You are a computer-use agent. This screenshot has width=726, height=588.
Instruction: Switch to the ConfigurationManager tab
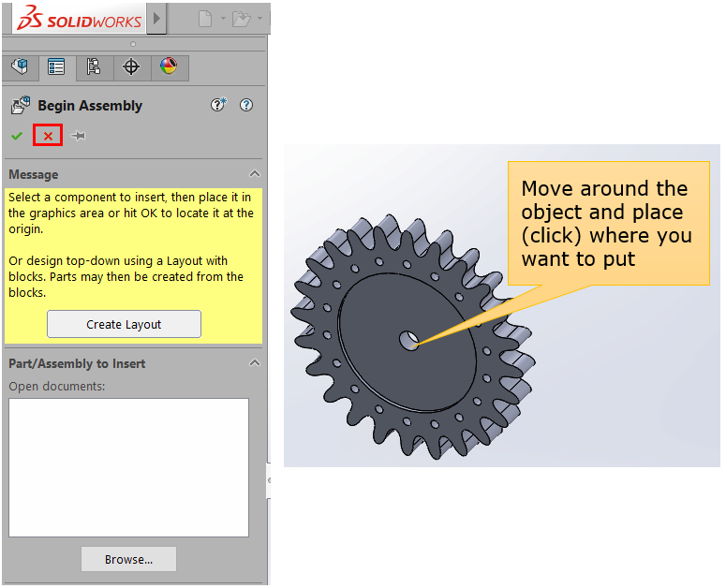click(94, 67)
